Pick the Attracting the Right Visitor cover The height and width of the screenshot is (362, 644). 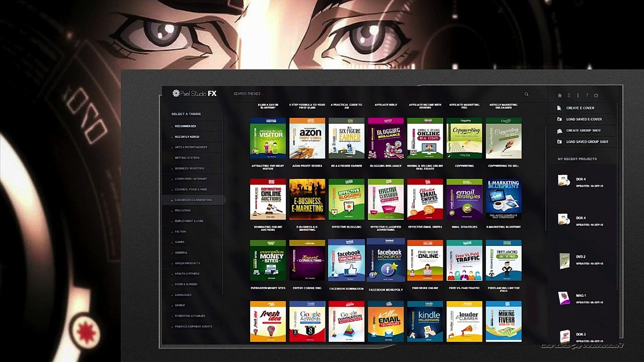268,138
